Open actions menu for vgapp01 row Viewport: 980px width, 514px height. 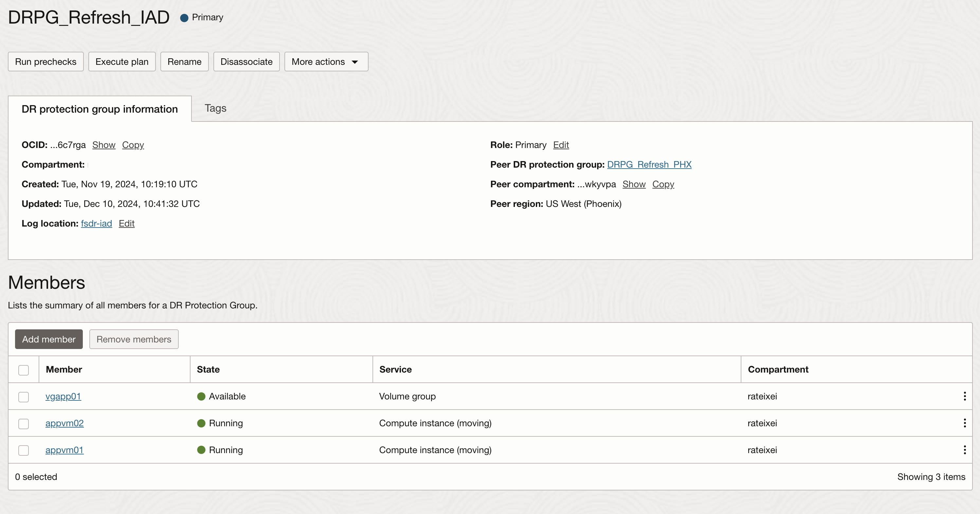point(964,396)
